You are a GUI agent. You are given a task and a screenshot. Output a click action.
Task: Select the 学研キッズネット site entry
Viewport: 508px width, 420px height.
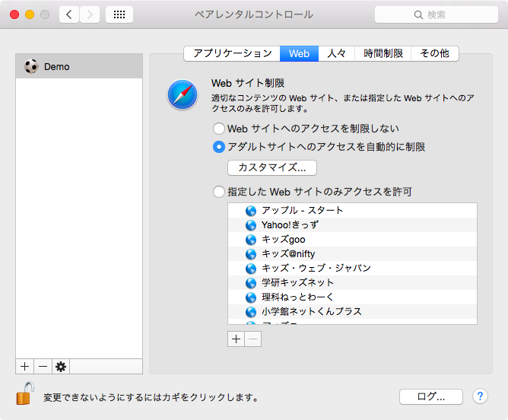[353, 282]
